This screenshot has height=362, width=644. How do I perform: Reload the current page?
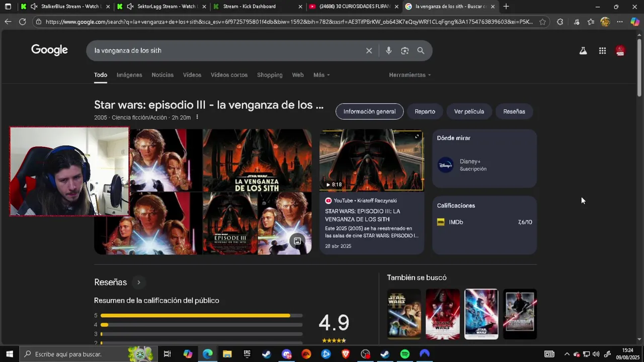tap(22, 22)
